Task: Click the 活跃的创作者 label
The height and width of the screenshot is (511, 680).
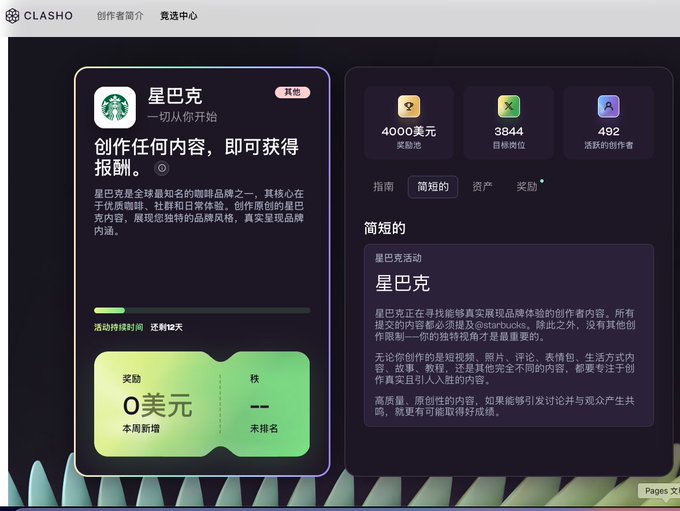Action: [608, 145]
